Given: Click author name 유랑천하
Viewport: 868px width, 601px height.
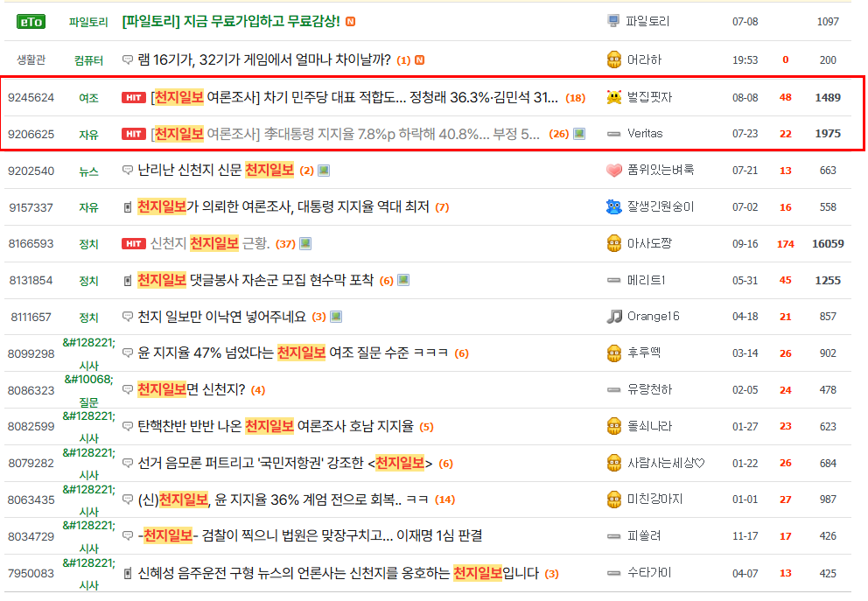Looking at the screenshot, I should [649, 389].
